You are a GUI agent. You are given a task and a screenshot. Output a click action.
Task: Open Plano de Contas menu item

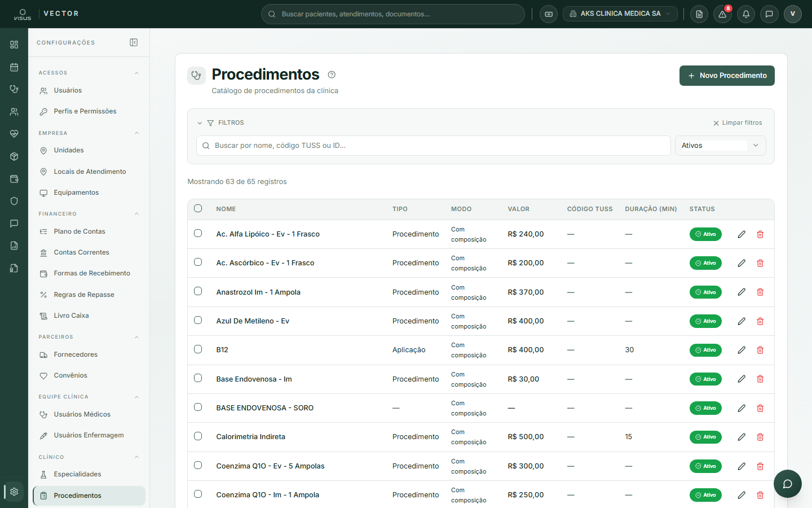click(89, 231)
